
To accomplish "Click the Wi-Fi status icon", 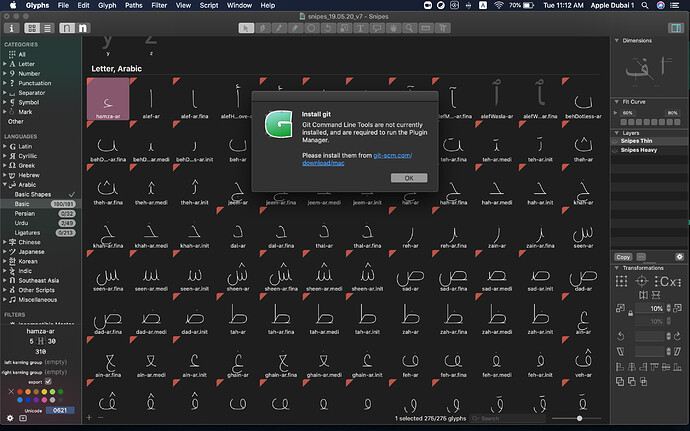I will tap(498, 5).
